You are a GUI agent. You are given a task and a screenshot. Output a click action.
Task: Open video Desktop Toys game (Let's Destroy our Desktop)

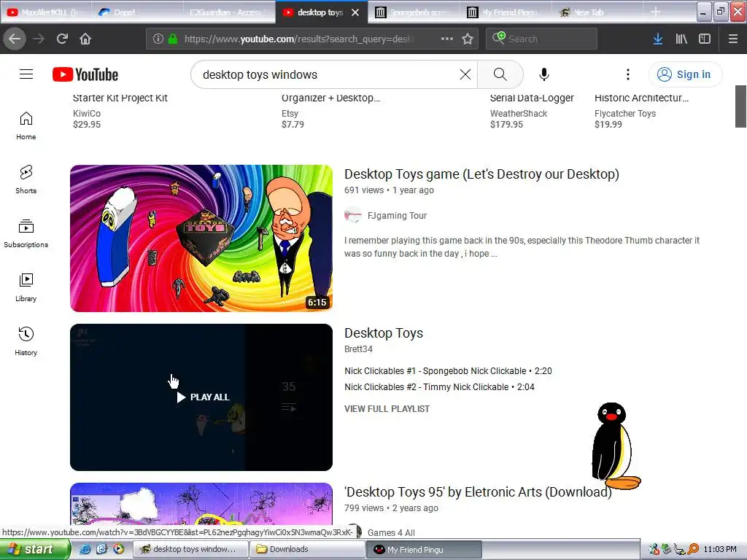point(481,174)
